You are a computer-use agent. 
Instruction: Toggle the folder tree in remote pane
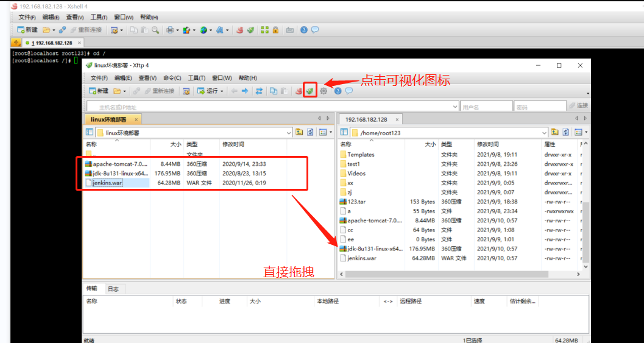coord(344,132)
